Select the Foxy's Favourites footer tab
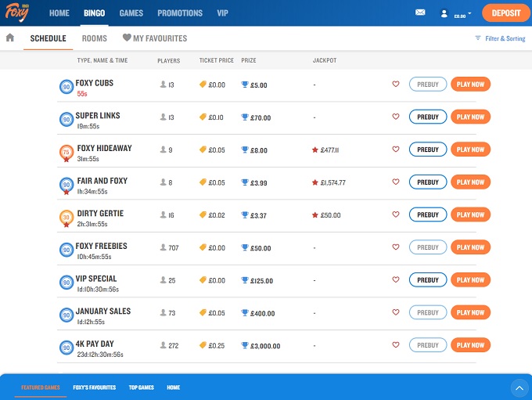Viewport: 532px width, 400px height. 95,387
